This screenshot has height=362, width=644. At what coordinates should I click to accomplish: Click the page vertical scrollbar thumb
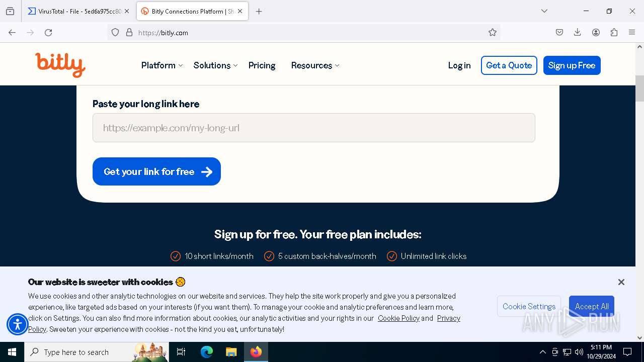coord(639,88)
